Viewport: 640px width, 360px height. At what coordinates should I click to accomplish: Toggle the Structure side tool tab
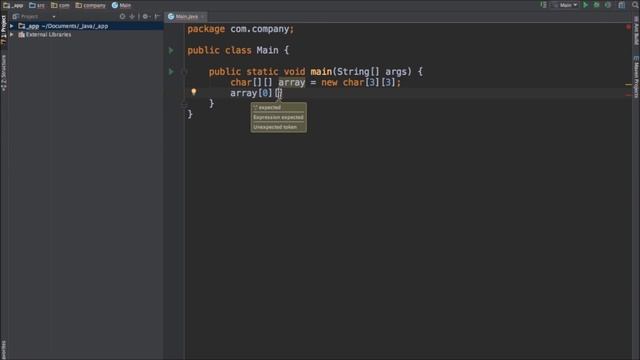[x=4, y=73]
